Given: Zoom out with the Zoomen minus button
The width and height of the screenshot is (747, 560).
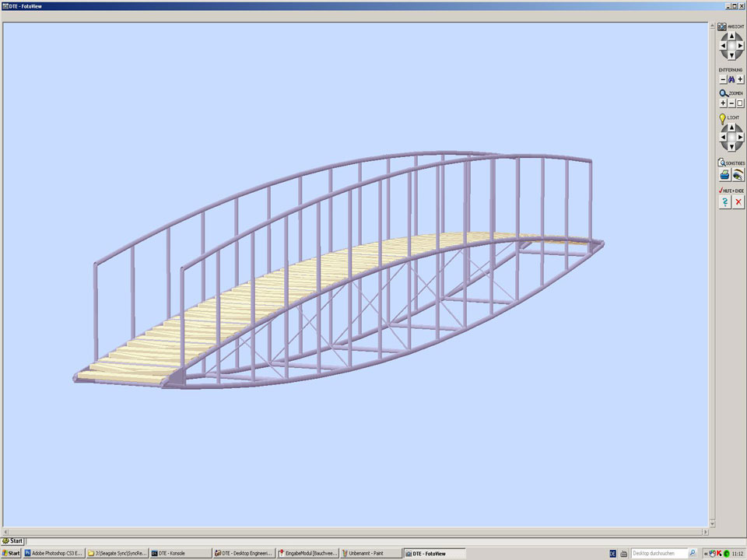Looking at the screenshot, I should click(731, 103).
